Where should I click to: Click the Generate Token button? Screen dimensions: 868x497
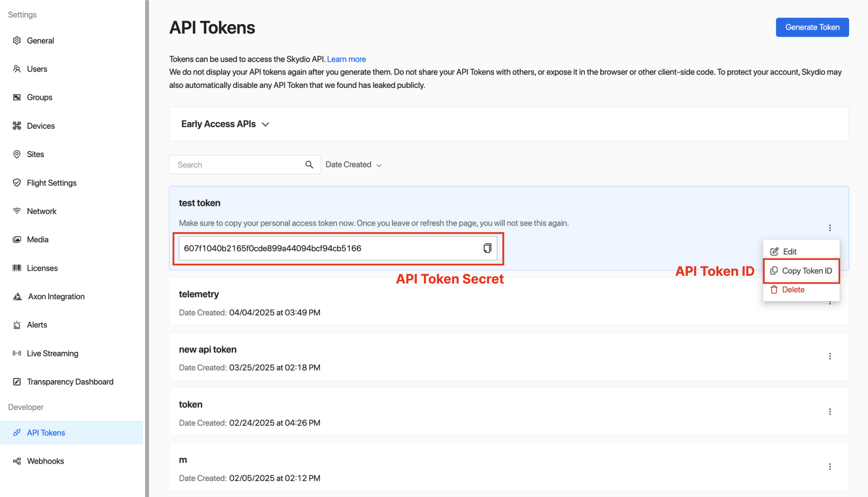[x=812, y=27]
